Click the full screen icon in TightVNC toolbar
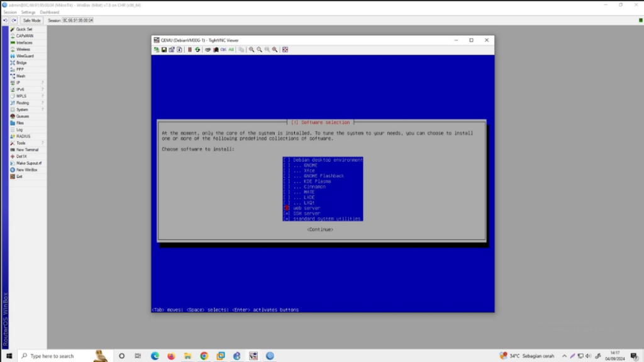 click(x=286, y=50)
